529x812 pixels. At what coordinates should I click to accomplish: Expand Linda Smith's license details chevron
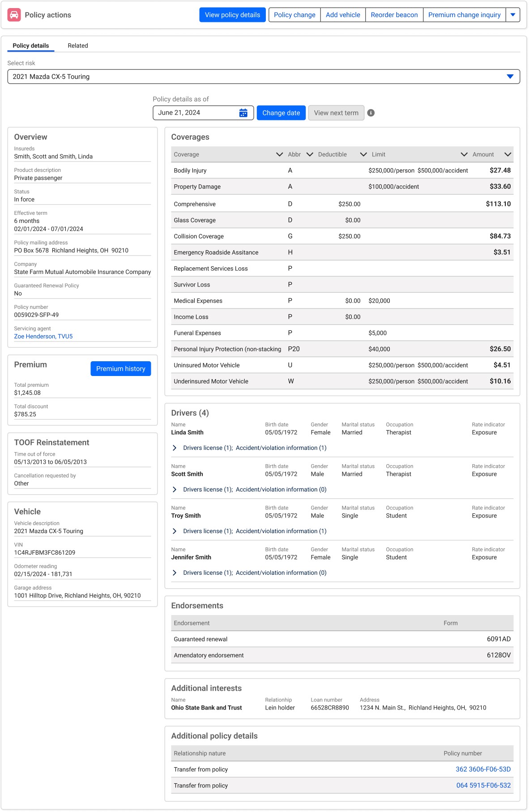[x=175, y=448]
